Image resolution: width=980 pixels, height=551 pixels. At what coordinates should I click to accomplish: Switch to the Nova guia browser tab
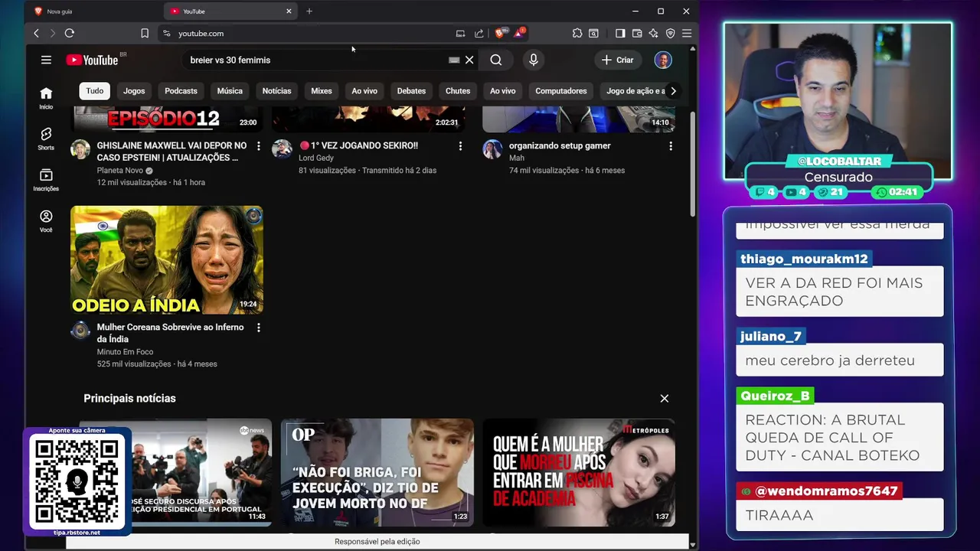click(93, 11)
